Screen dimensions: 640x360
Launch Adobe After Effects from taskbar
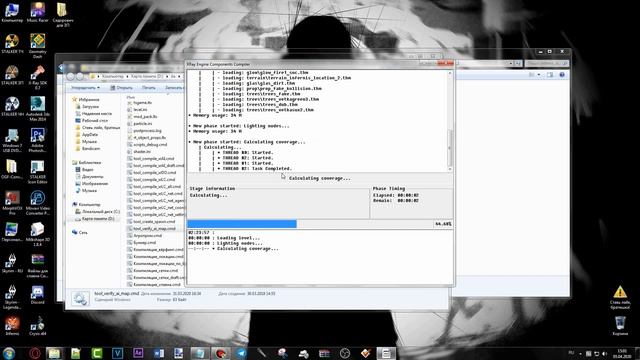click(138, 353)
